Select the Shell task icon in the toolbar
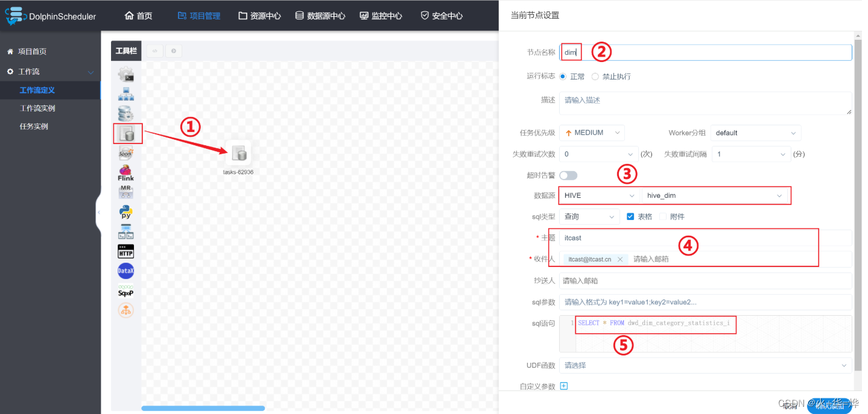 (x=126, y=74)
